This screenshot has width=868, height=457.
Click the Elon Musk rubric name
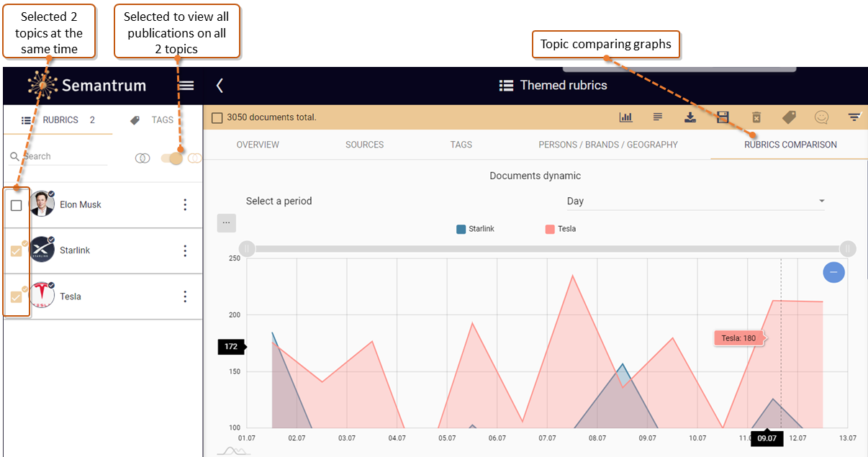(81, 205)
